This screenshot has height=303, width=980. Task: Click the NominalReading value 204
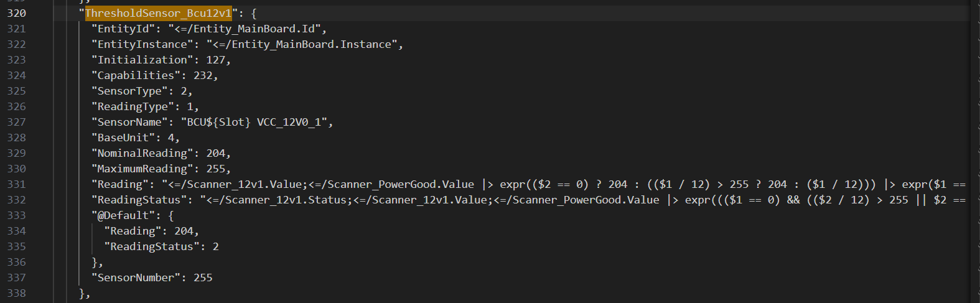click(215, 153)
